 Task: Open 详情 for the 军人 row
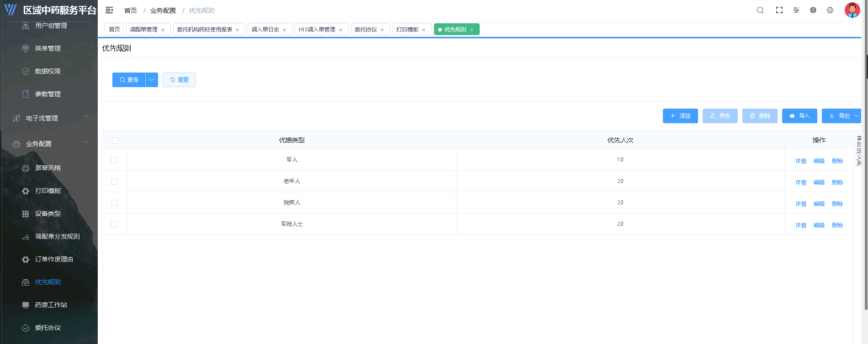[x=801, y=161]
